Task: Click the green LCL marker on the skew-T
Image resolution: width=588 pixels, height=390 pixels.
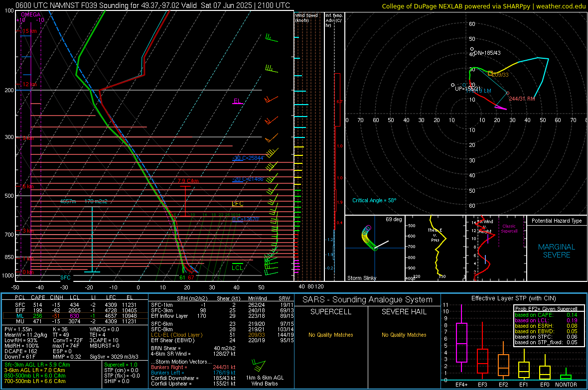Action: [237, 267]
